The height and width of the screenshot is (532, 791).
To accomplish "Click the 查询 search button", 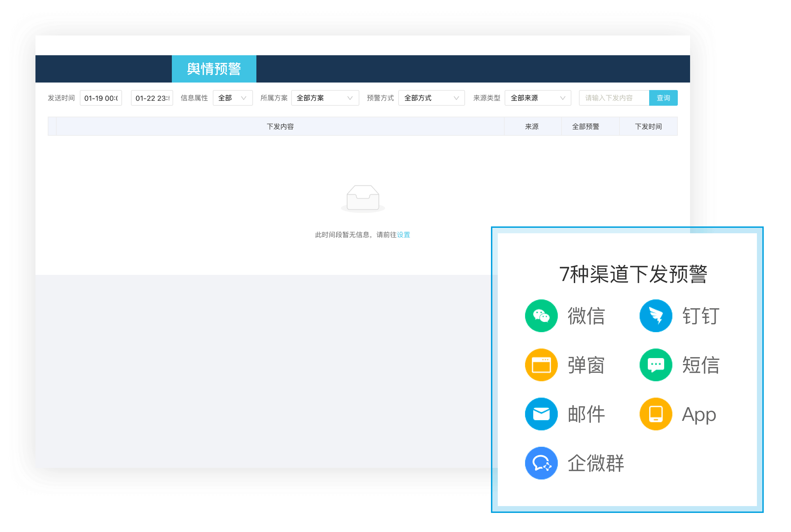I will point(663,98).
